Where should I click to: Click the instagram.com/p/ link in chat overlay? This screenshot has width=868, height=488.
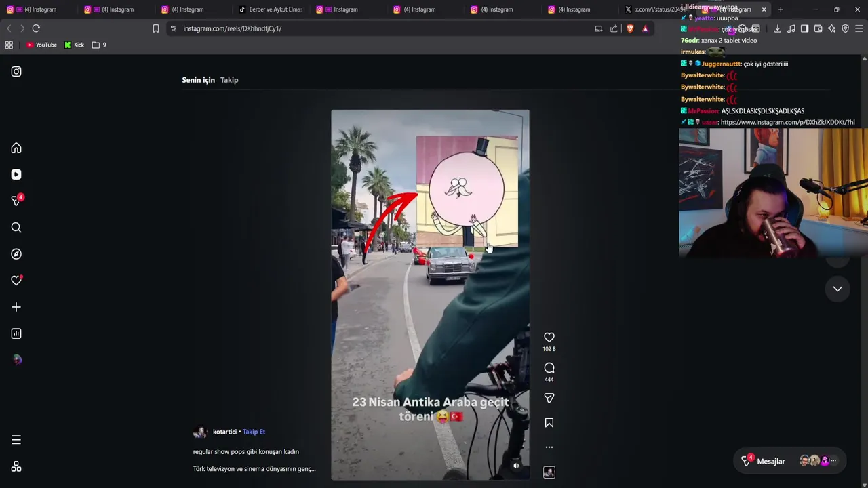(x=787, y=123)
